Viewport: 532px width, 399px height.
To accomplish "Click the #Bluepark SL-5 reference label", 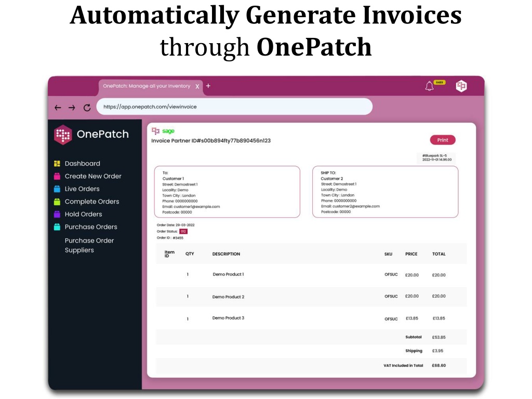I will click(434, 155).
